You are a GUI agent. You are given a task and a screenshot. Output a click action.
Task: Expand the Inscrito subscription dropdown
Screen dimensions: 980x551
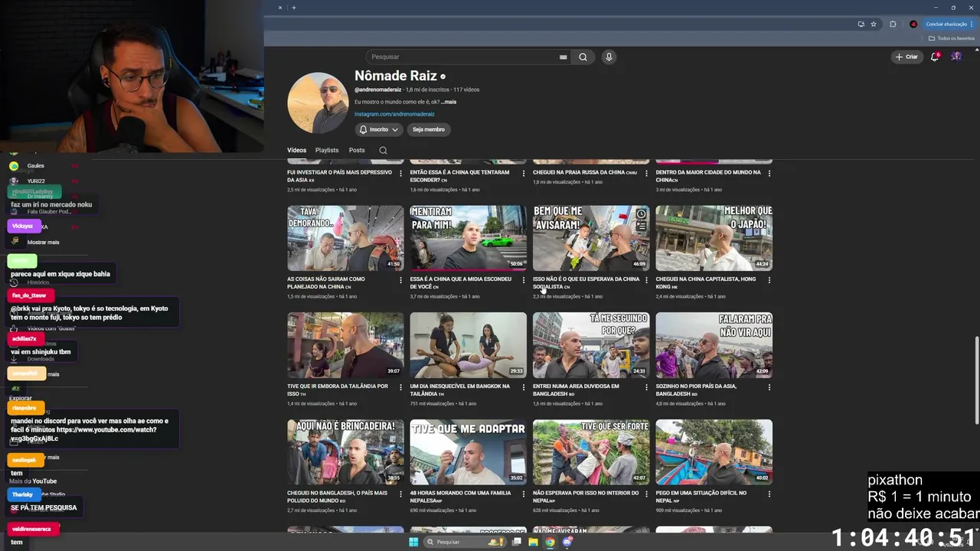click(379, 129)
